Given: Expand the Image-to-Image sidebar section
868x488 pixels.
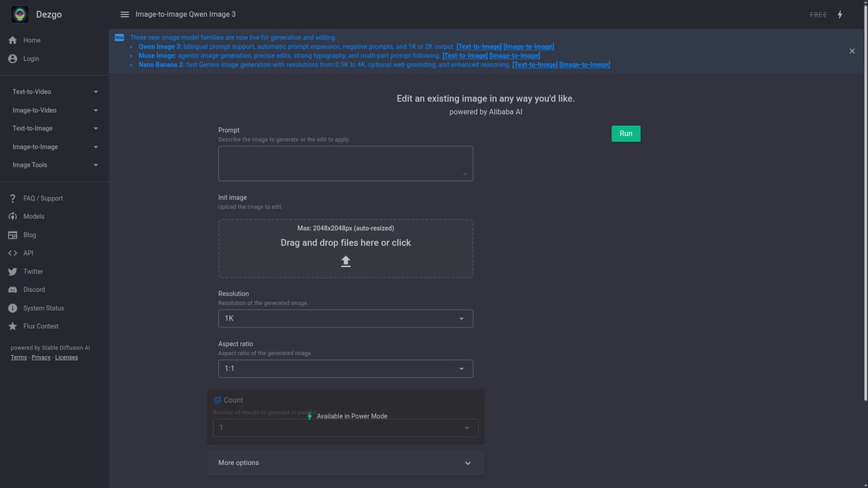Looking at the screenshot, I should [x=54, y=146].
